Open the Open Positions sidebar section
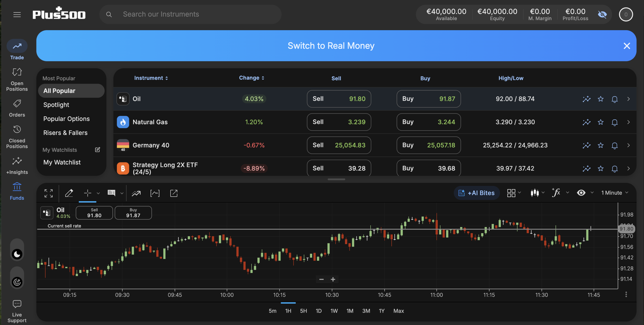644x325 pixels. point(17,80)
